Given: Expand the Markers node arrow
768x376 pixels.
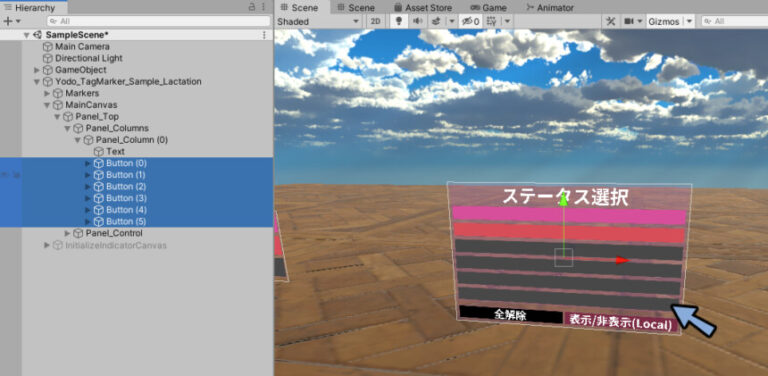Looking at the screenshot, I should 47,94.
